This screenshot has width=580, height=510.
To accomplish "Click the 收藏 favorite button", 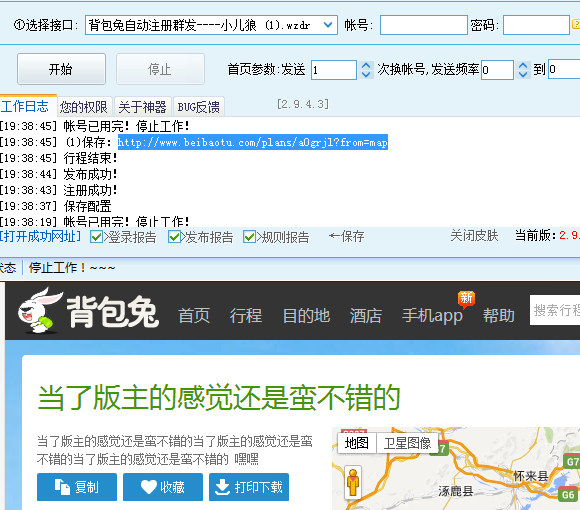I will [163, 487].
